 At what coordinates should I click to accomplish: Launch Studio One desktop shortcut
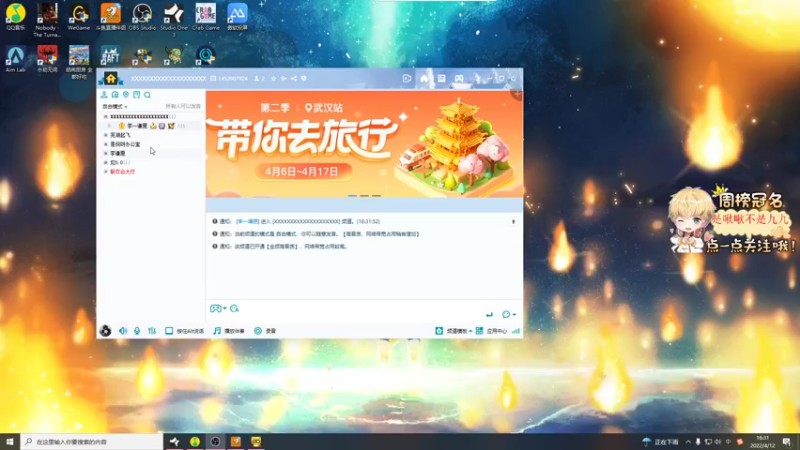[x=174, y=19]
